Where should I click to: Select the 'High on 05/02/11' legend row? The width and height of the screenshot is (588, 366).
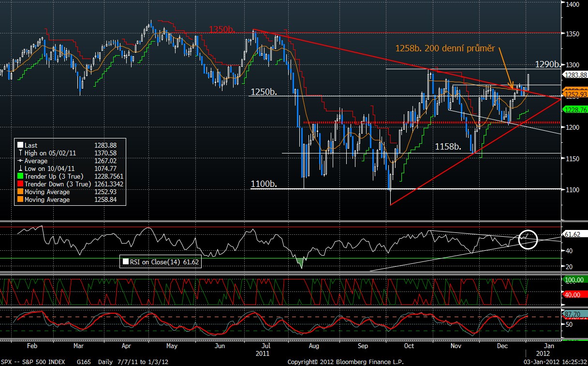(70, 153)
